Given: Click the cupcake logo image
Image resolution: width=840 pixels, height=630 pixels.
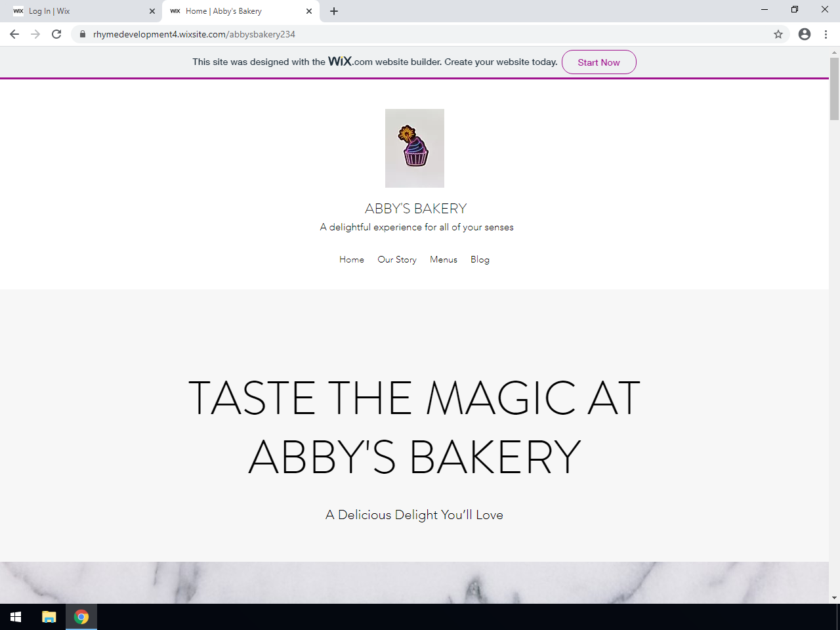Looking at the screenshot, I should (415, 148).
